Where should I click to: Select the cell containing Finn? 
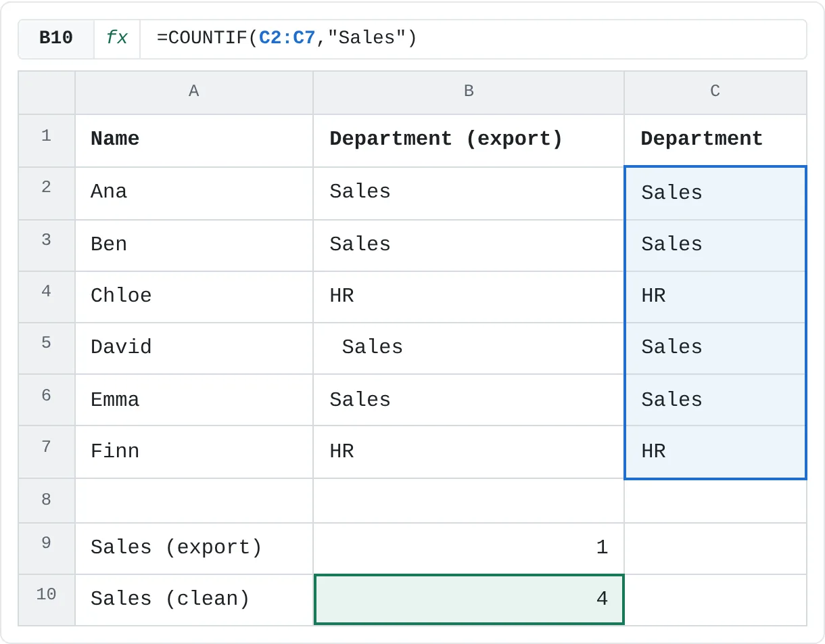194,451
